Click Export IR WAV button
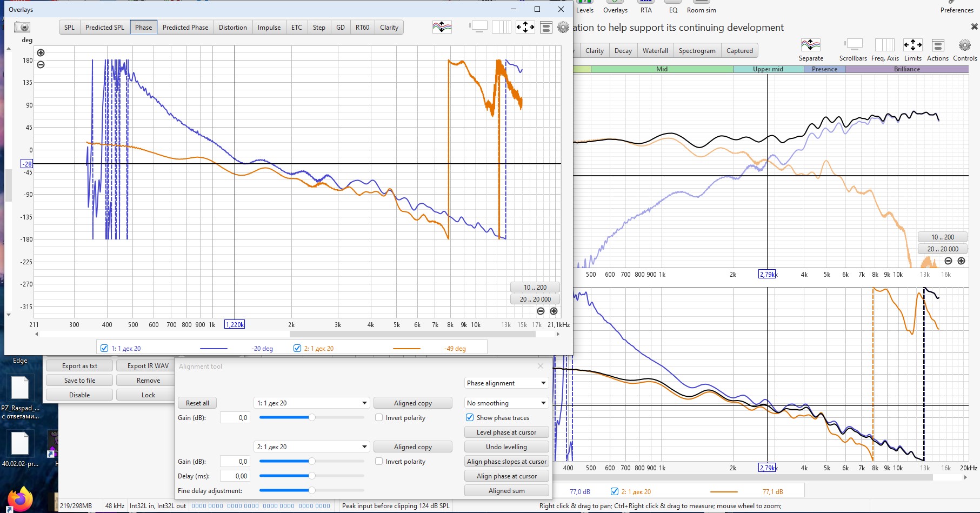 (x=148, y=365)
